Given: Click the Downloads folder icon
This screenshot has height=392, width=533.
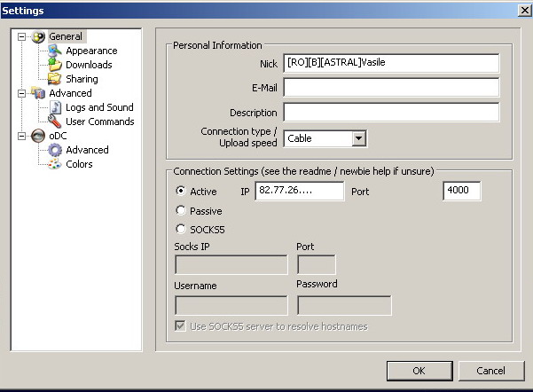Looking at the screenshot, I should tap(55, 66).
